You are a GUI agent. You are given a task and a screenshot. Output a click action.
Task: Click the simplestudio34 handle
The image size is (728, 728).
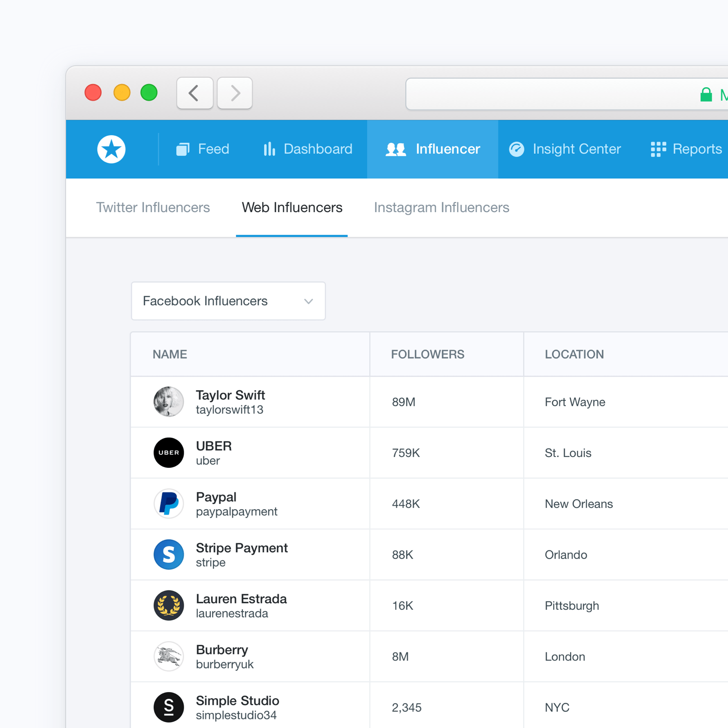tap(236, 715)
